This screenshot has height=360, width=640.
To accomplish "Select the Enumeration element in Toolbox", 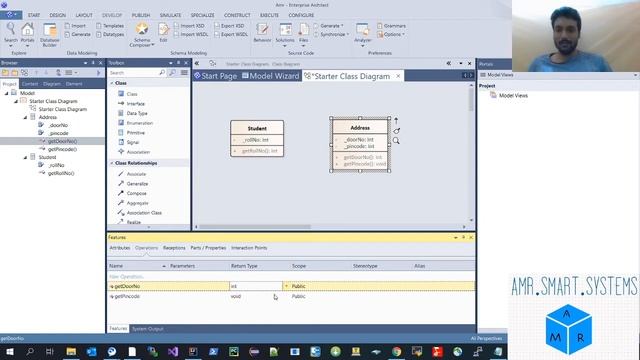I will [x=135, y=123].
